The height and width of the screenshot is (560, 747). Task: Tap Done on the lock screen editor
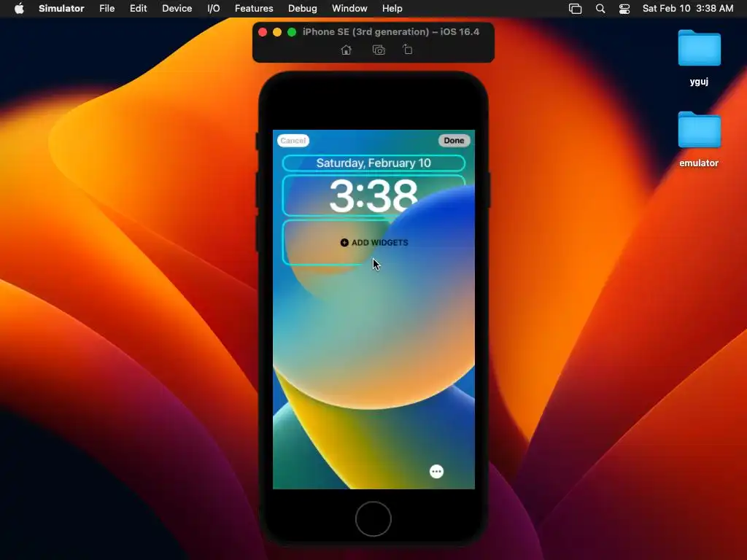(454, 141)
